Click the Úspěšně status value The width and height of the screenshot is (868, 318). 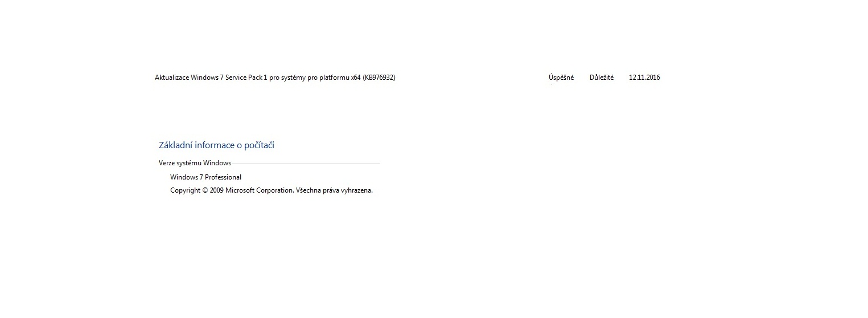(561, 78)
